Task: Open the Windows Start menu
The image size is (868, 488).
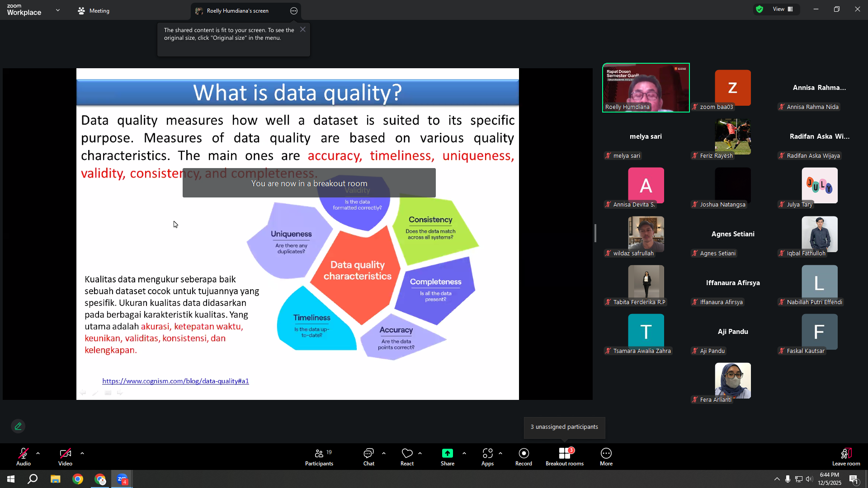Action: coord(11,479)
